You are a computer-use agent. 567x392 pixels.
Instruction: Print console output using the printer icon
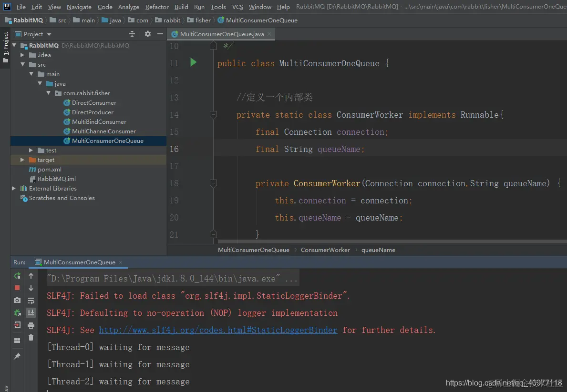click(31, 325)
